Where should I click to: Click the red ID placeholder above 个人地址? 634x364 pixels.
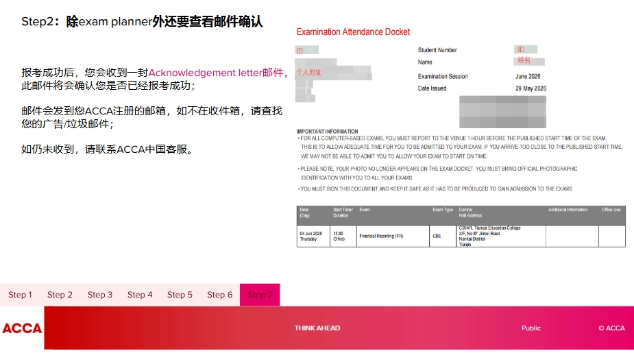(300, 51)
